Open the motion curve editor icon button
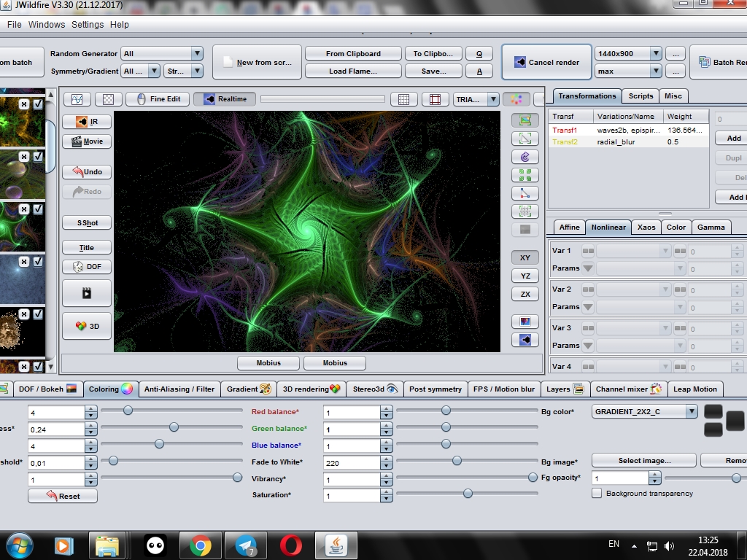 77,99
